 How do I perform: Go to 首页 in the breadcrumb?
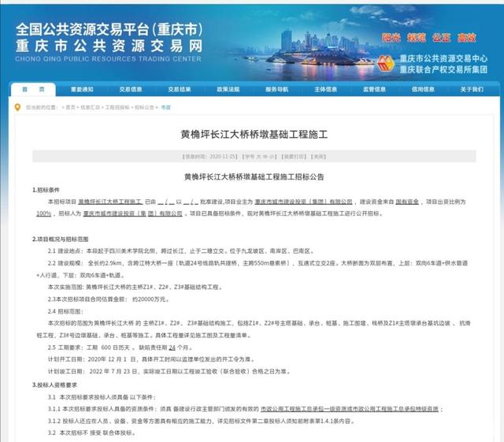[x=70, y=107]
